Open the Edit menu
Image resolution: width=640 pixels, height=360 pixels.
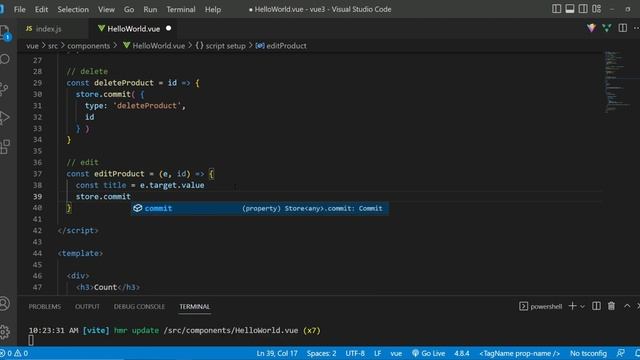click(x=41, y=9)
